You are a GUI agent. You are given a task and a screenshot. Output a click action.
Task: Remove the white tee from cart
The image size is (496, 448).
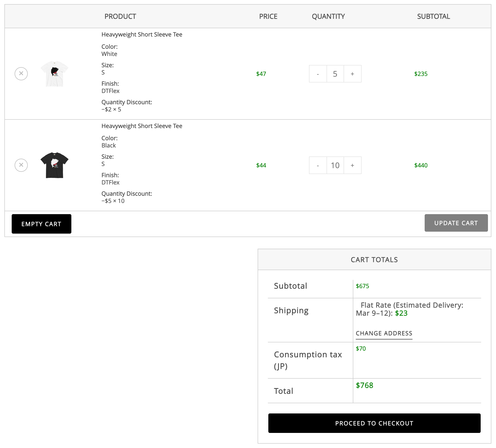pyautogui.click(x=21, y=74)
